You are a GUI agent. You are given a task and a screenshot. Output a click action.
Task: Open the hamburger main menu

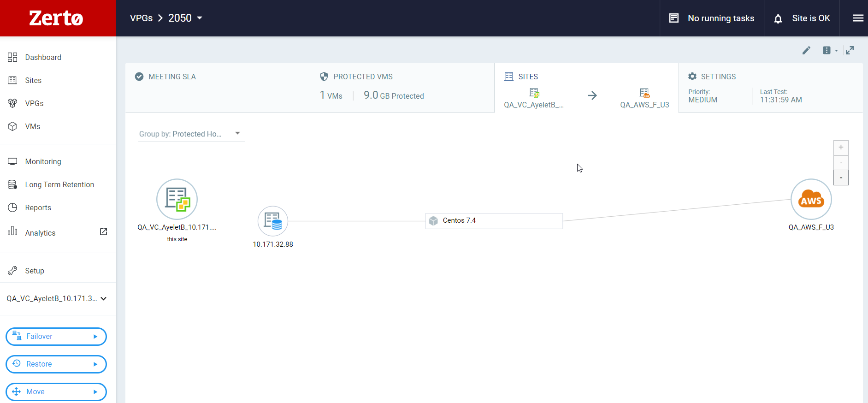point(858,18)
